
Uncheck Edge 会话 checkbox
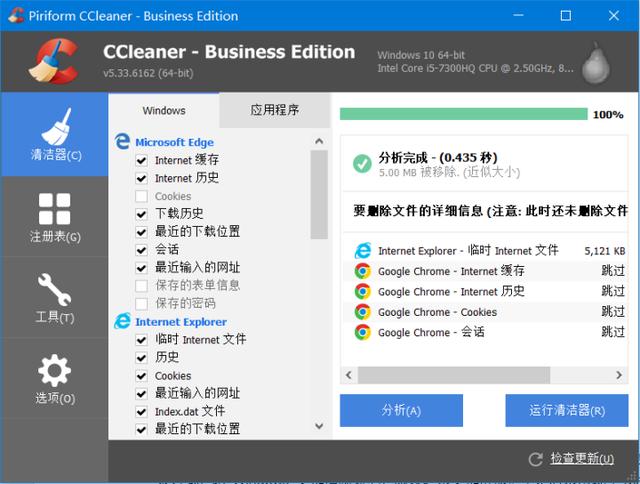coord(141,250)
